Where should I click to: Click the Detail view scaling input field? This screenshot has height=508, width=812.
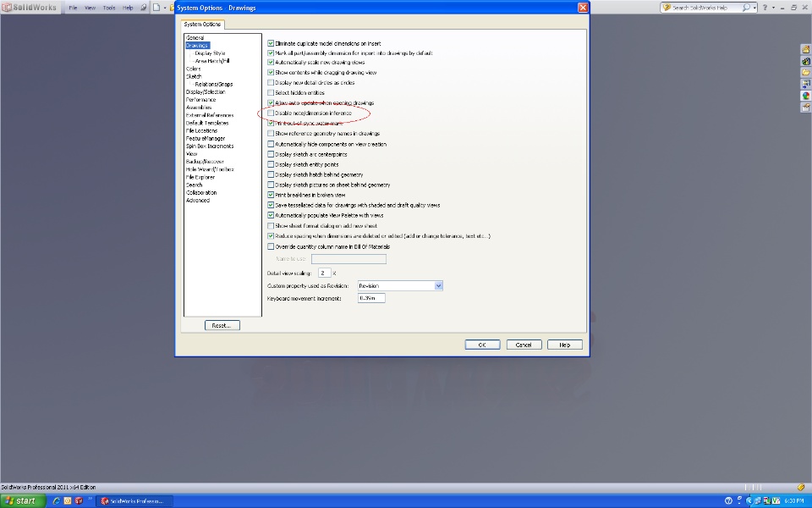[325, 273]
